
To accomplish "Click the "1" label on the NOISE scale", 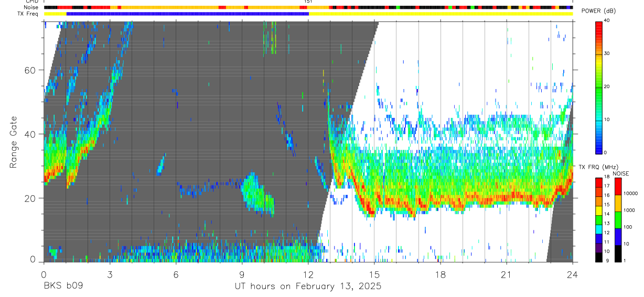I will [625, 260].
